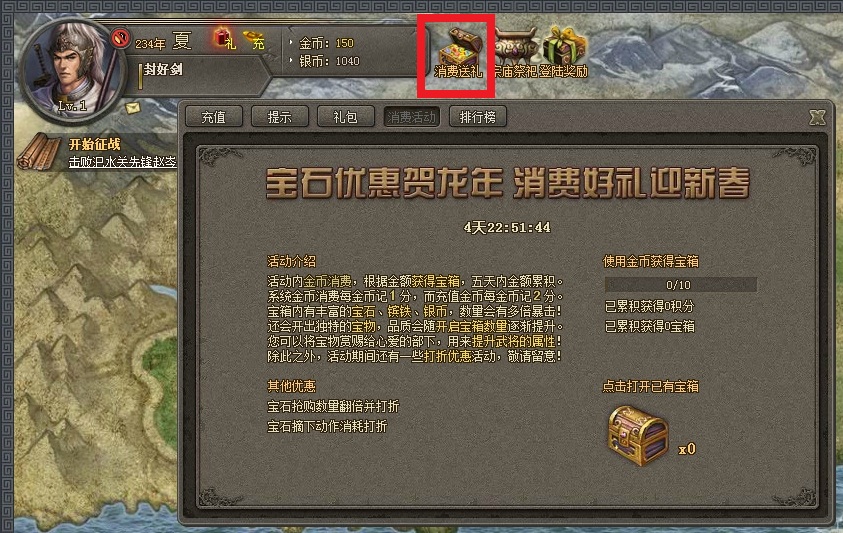The height and width of the screenshot is (533, 843).
Task: Click the 0/10 chest progress bar
Action: tap(680, 285)
